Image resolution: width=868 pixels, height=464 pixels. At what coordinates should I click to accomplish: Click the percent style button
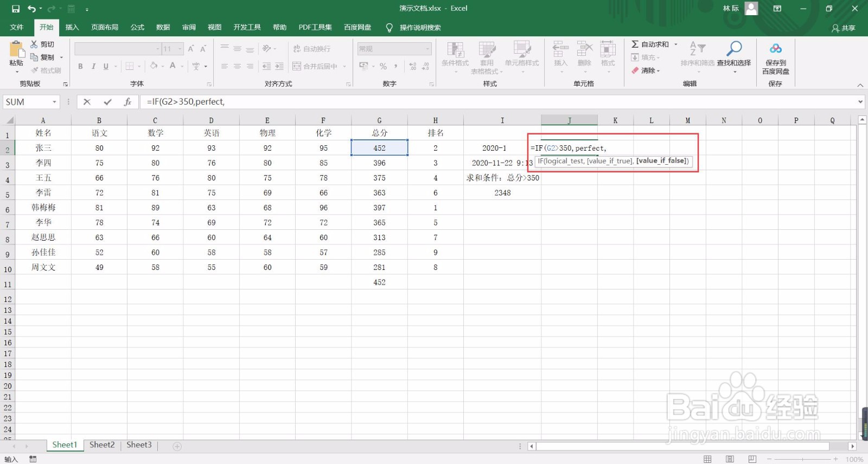pos(383,66)
